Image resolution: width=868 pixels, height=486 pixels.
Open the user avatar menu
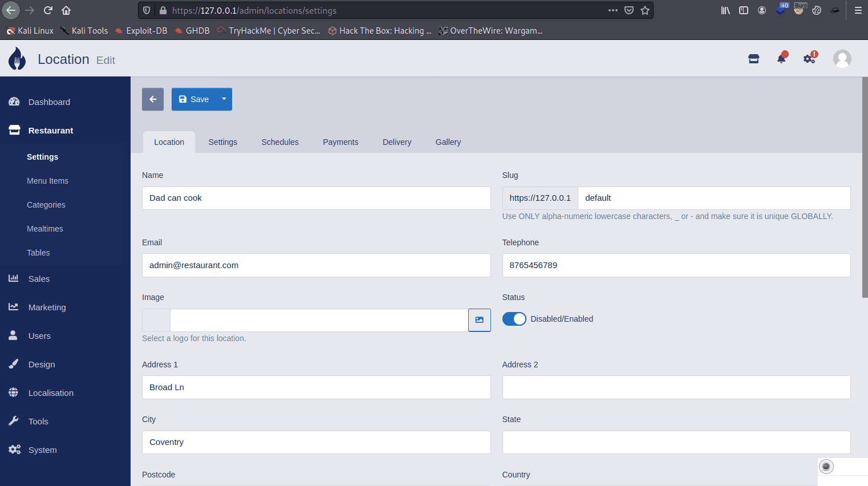(x=842, y=58)
